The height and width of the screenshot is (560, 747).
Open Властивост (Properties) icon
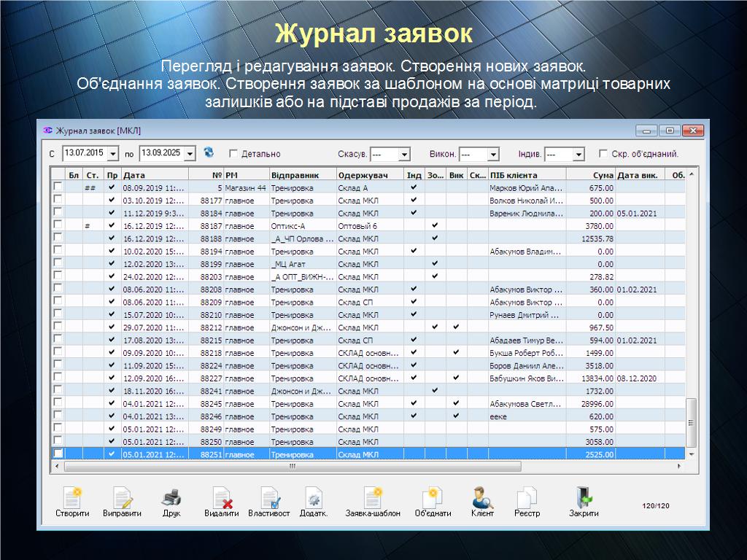click(x=269, y=498)
